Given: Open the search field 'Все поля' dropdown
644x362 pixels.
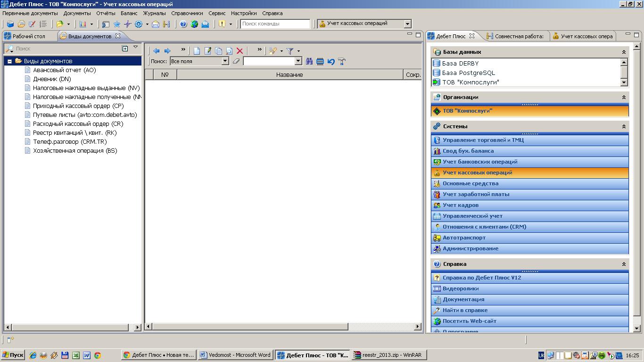Looking at the screenshot, I should (225, 61).
